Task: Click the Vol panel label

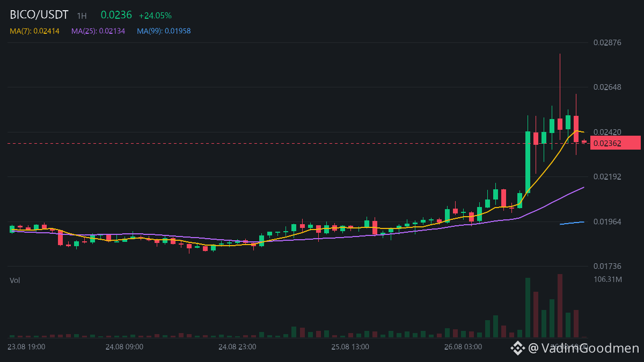Action: pos(14,280)
